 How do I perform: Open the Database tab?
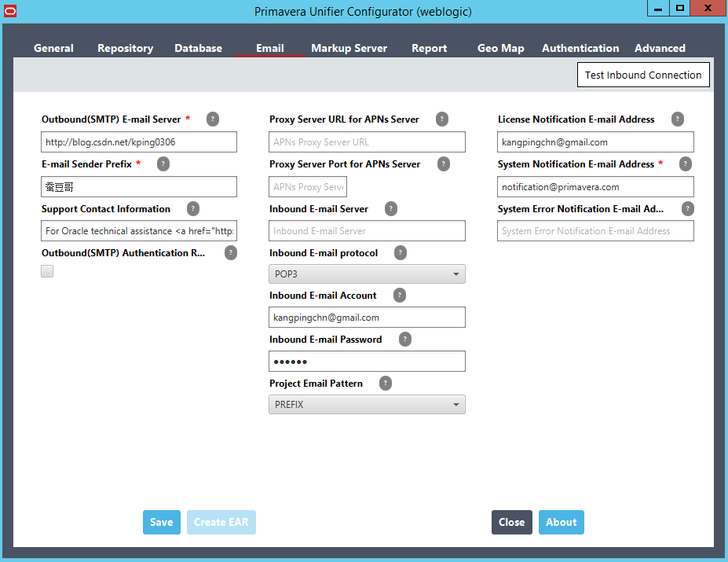pyautogui.click(x=198, y=49)
